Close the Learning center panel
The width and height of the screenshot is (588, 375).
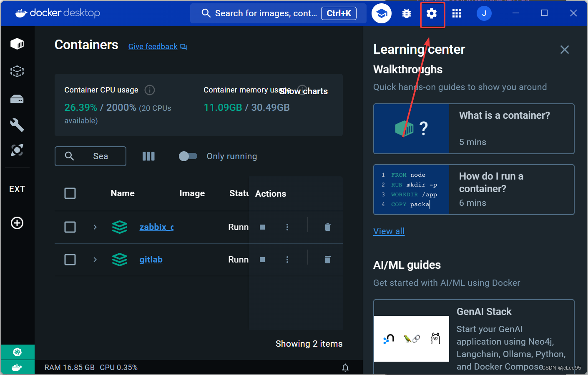coord(565,50)
